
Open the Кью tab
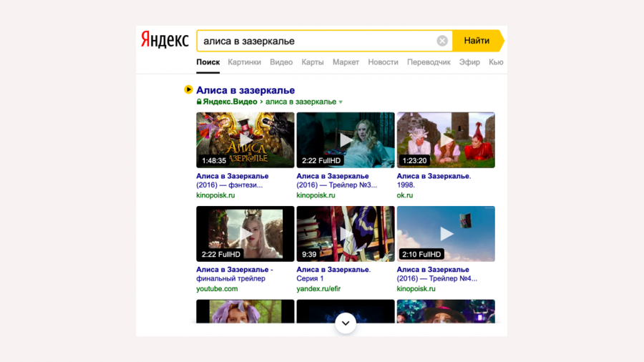pyautogui.click(x=496, y=62)
